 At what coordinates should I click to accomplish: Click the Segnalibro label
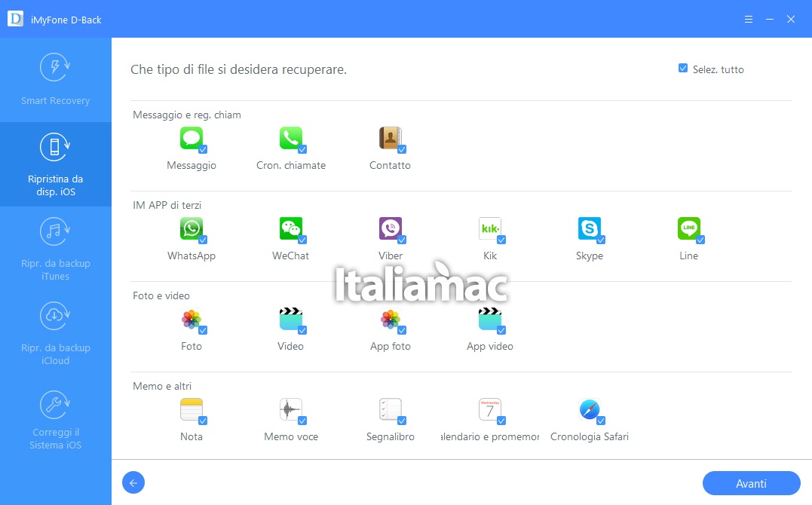pos(391,436)
